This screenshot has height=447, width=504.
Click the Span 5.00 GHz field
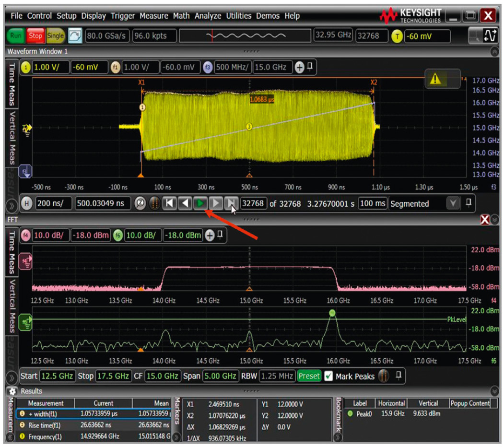pos(220,376)
